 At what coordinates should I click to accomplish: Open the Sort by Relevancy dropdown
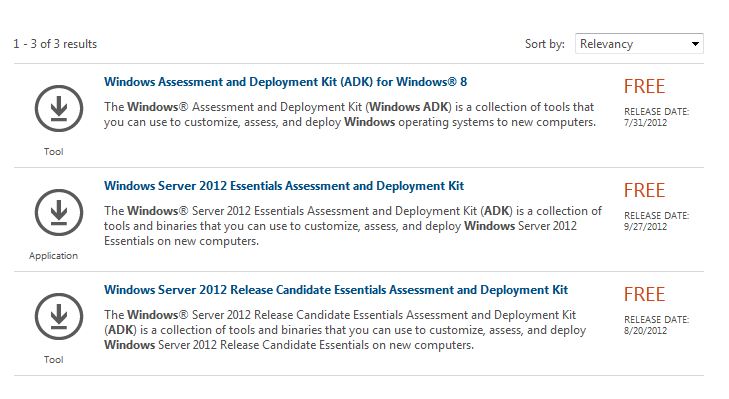pos(639,44)
